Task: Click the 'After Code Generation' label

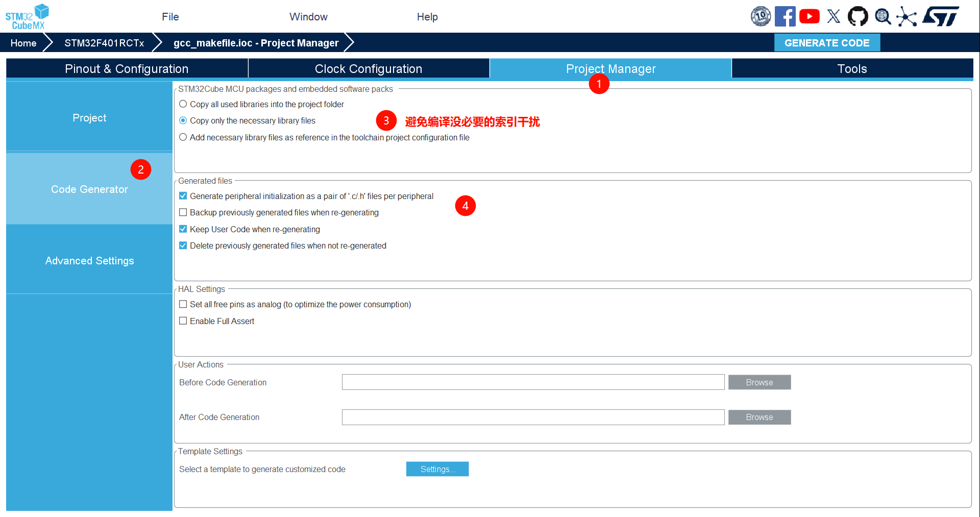Action: [x=219, y=417]
